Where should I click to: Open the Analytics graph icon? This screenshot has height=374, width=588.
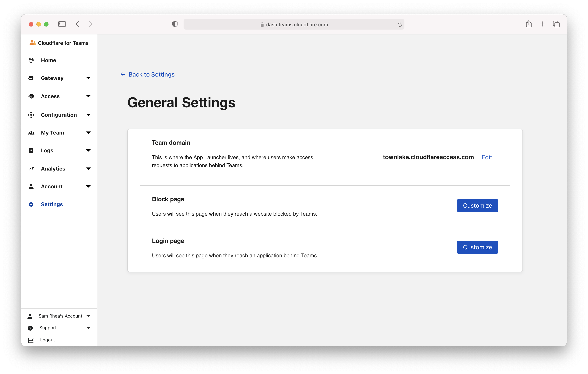[31, 169]
